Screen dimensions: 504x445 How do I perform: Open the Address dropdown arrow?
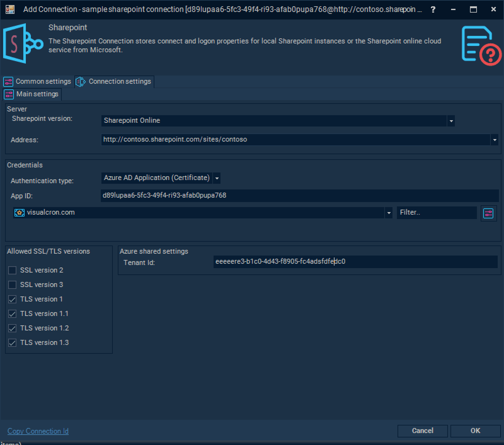pos(495,140)
